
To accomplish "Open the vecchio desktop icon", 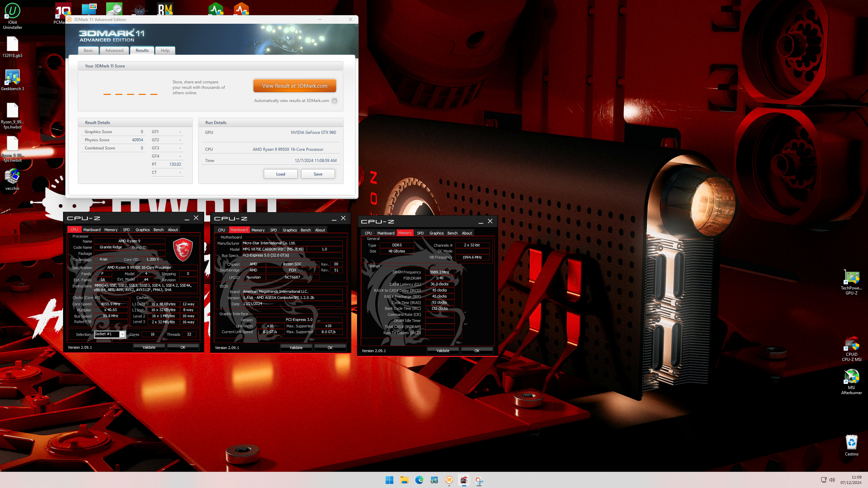I will tap(13, 180).
